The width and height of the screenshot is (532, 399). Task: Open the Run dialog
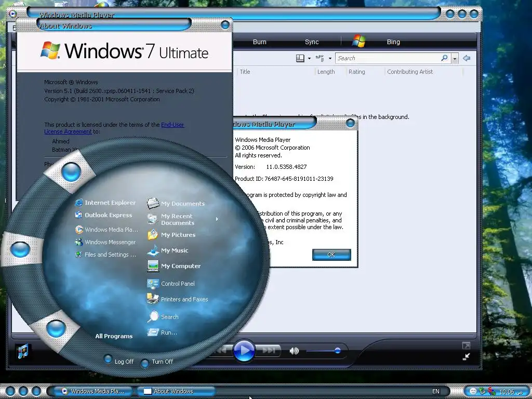pyautogui.click(x=162, y=332)
